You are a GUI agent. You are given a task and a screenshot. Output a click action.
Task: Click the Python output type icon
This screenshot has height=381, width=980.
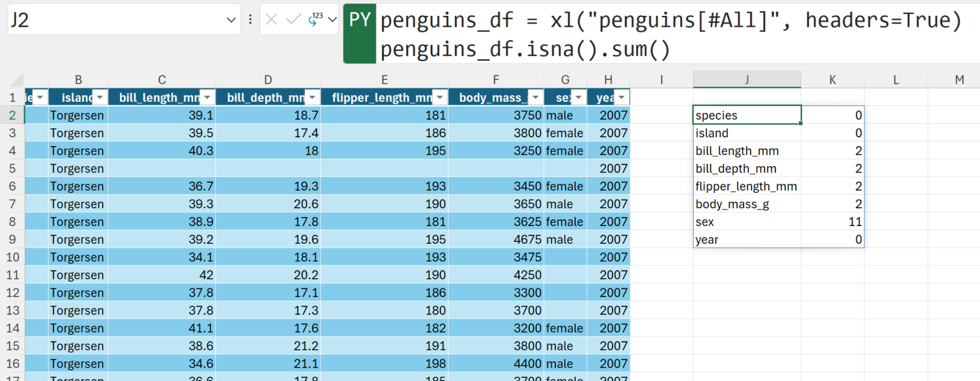tap(315, 19)
